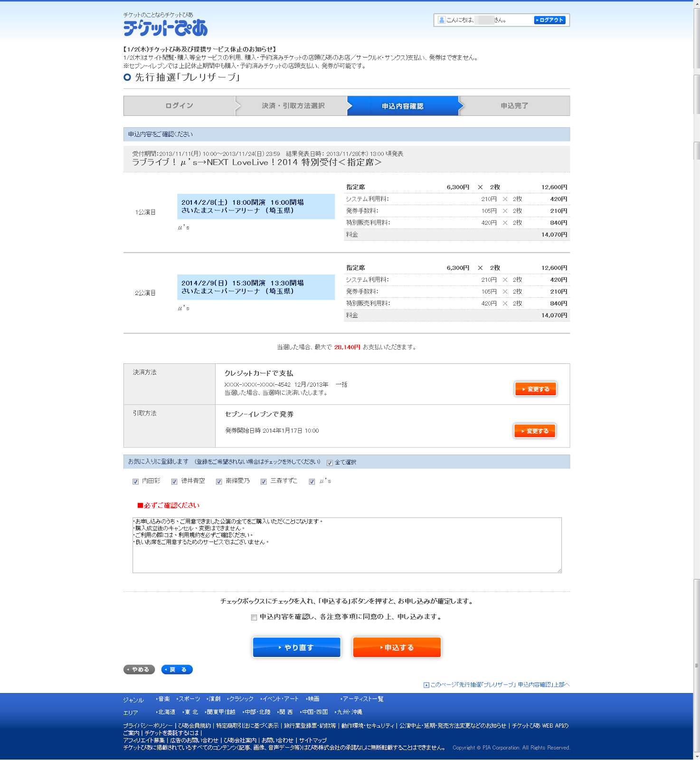
Task: Open the ぴあ会員規約 footer link
Action: click(x=195, y=726)
